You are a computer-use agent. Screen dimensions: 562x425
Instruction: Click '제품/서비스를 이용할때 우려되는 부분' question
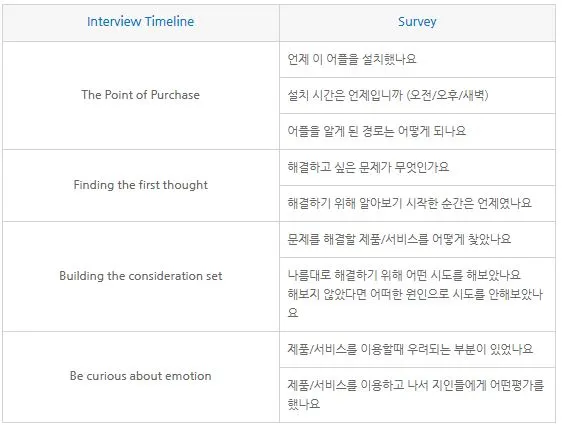tap(410, 349)
